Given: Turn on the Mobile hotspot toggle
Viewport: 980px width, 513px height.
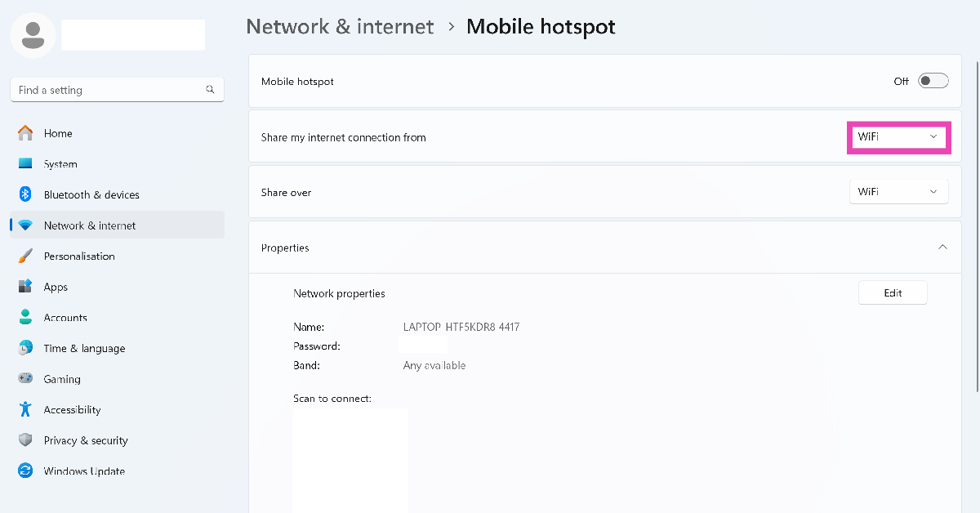Looking at the screenshot, I should pyautogui.click(x=933, y=81).
